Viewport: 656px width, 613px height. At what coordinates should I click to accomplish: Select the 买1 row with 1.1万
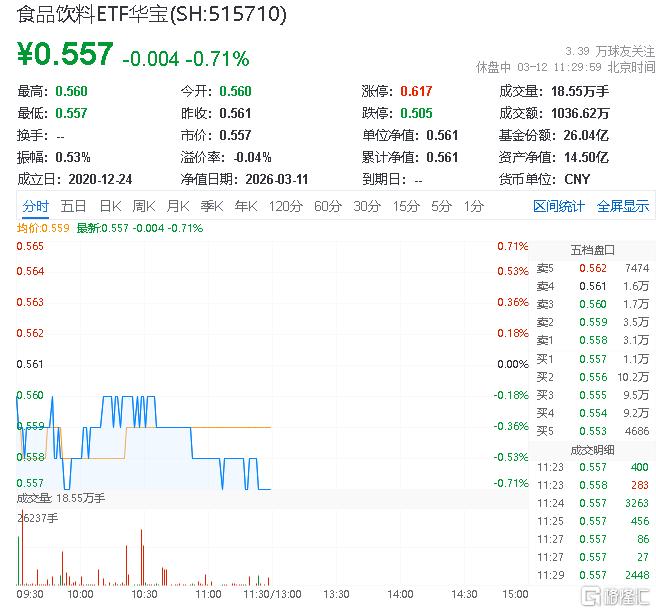click(x=593, y=359)
